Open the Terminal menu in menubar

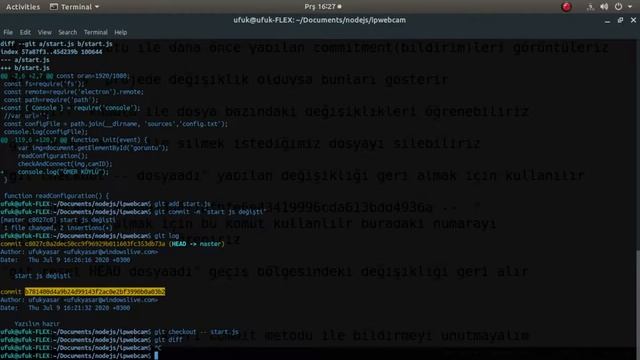point(96,32)
